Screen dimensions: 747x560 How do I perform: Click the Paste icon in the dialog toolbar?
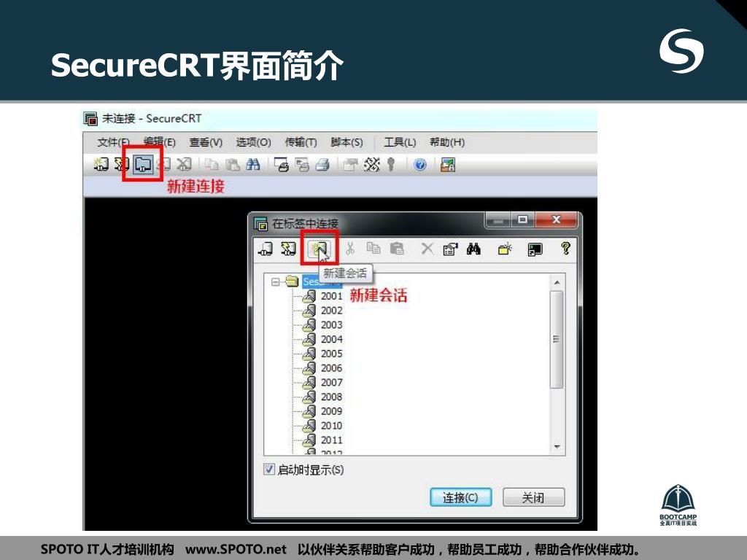click(x=397, y=249)
